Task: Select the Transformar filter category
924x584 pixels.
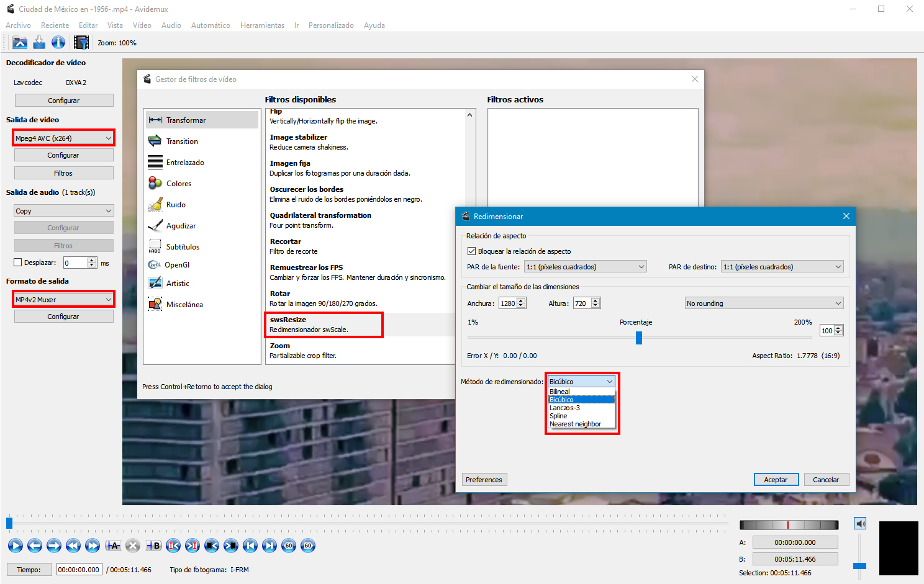Action: click(x=202, y=120)
